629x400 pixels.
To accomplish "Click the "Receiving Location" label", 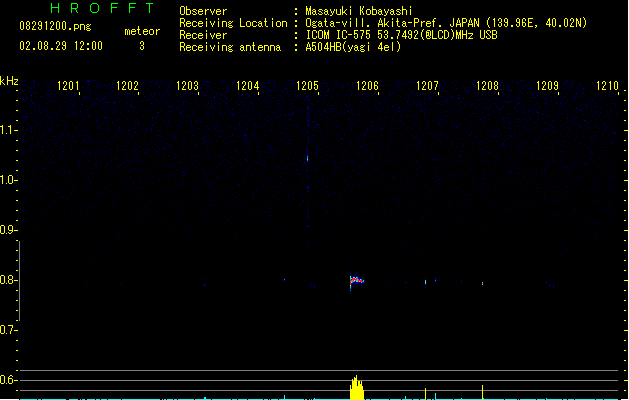I will 233,23.
